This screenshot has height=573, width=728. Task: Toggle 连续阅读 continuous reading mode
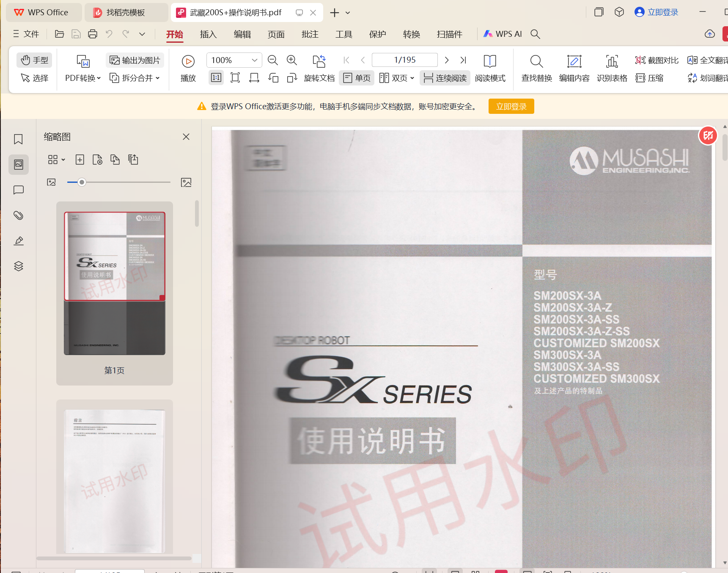(x=445, y=78)
